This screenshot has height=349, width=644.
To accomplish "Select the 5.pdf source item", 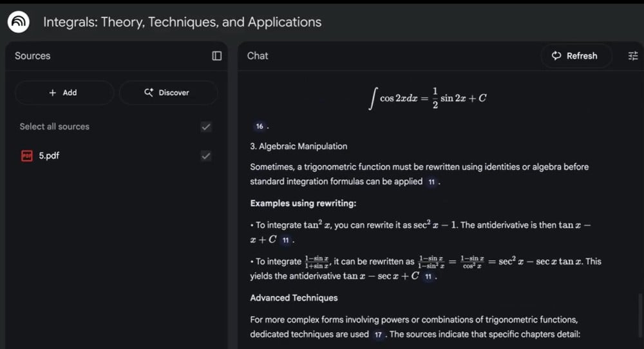I will (x=49, y=156).
